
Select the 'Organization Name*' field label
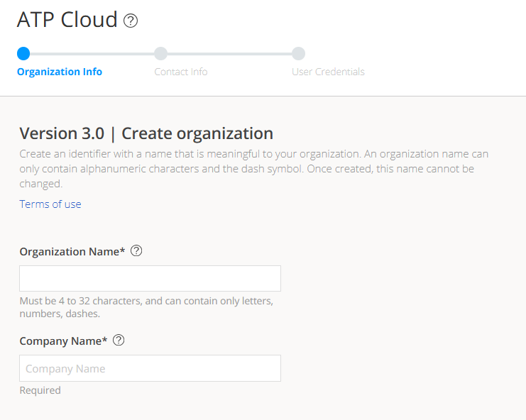[72, 251]
